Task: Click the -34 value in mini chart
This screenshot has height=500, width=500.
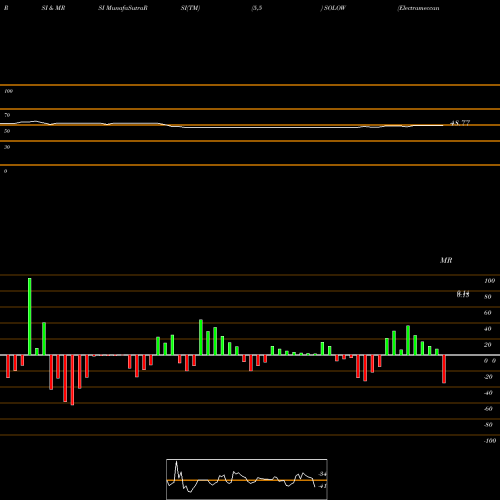Action: (323, 474)
